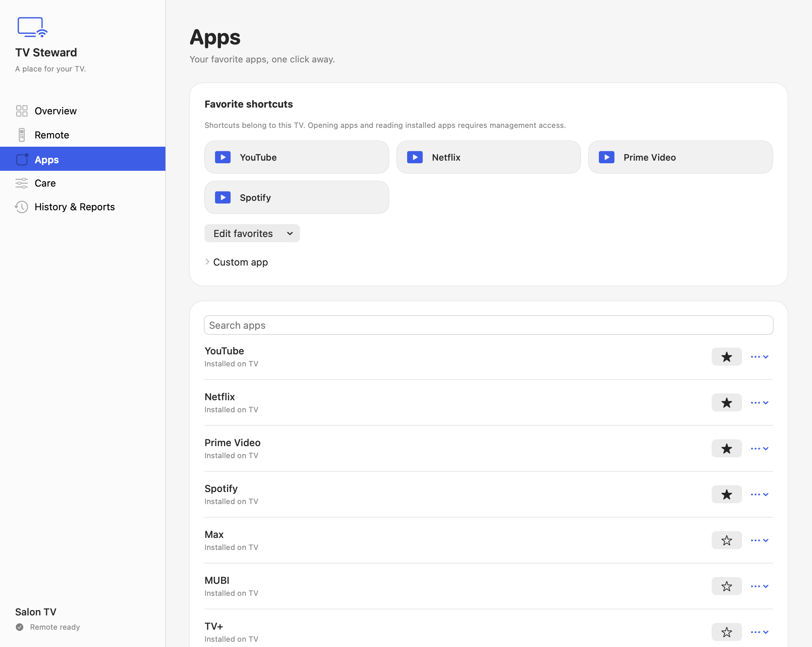Unfavorite YouTube with its star

tap(727, 357)
